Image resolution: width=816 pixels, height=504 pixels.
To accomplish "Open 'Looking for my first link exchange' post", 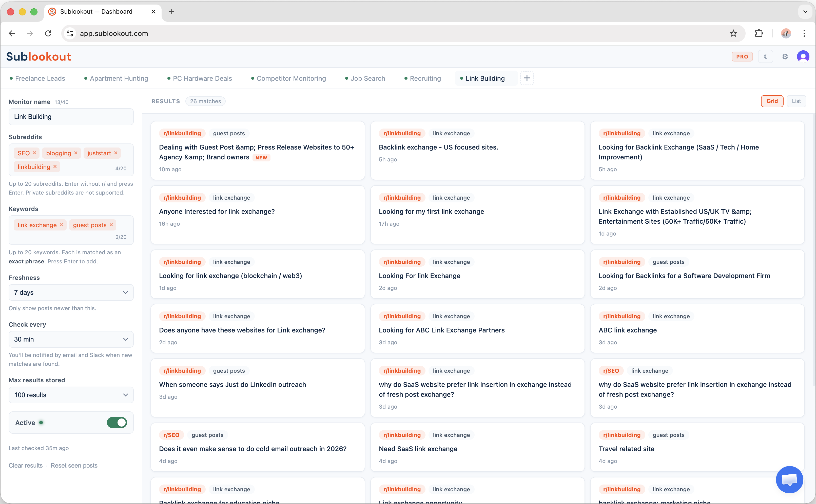I will (431, 212).
